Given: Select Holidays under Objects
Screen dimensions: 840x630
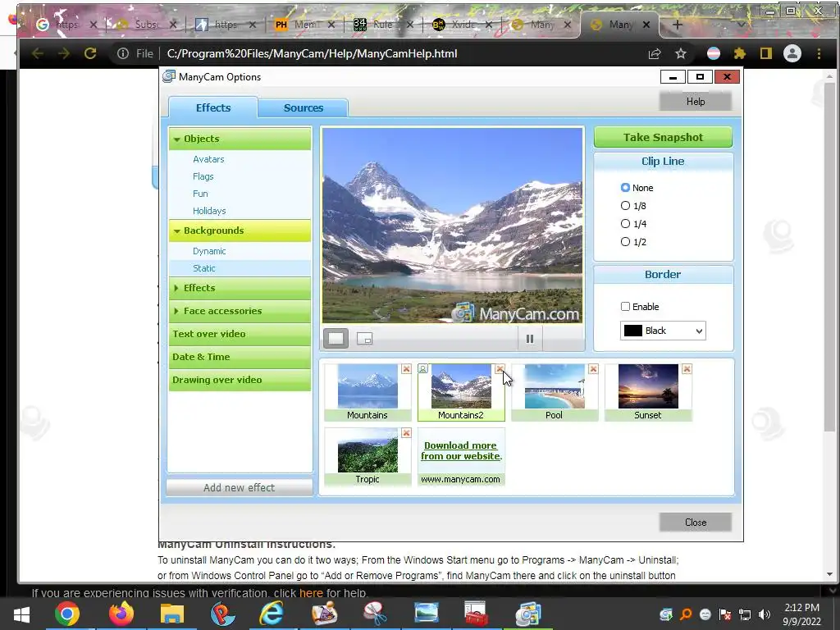Looking at the screenshot, I should pos(209,211).
